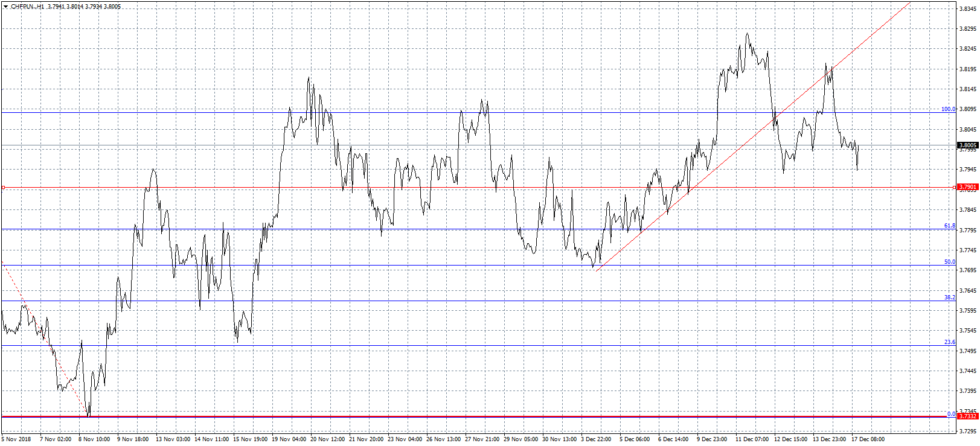
Task: Select the red 3.7332 price label
Action: point(968,416)
